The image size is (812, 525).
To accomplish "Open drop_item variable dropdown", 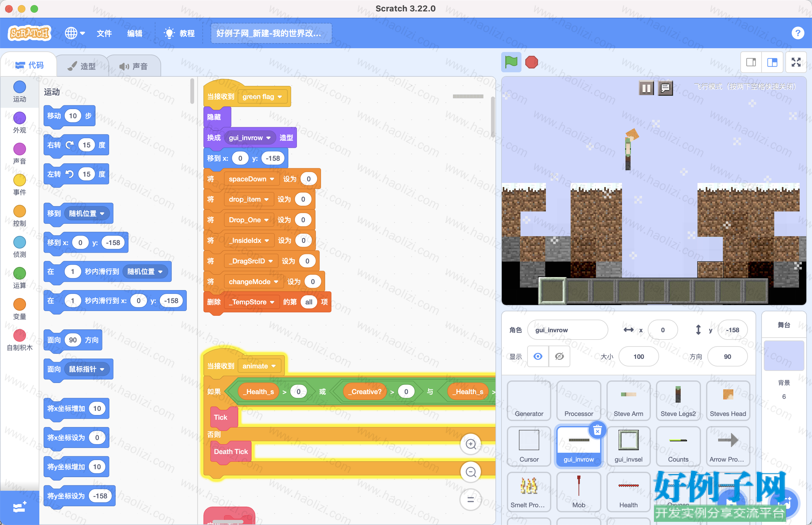I will pos(249,199).
